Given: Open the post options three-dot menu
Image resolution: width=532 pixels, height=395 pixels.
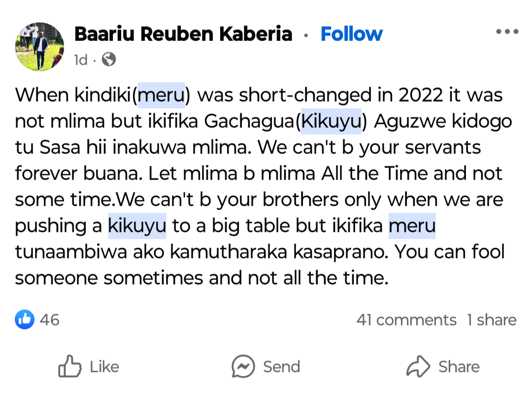Looking at the screenshot, I should (507, 32).
